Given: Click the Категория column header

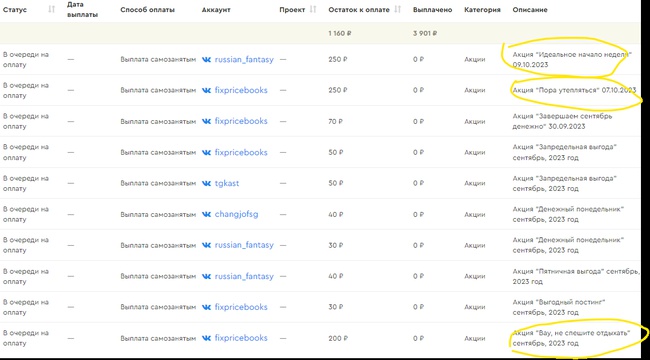Looking at the screenshot, I should [x=482, y=10].
